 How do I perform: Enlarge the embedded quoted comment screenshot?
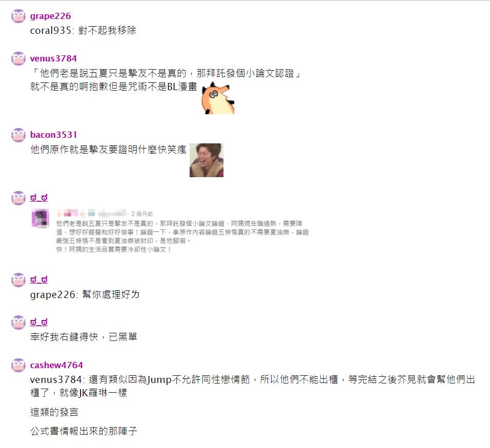(x=170, y=231)
